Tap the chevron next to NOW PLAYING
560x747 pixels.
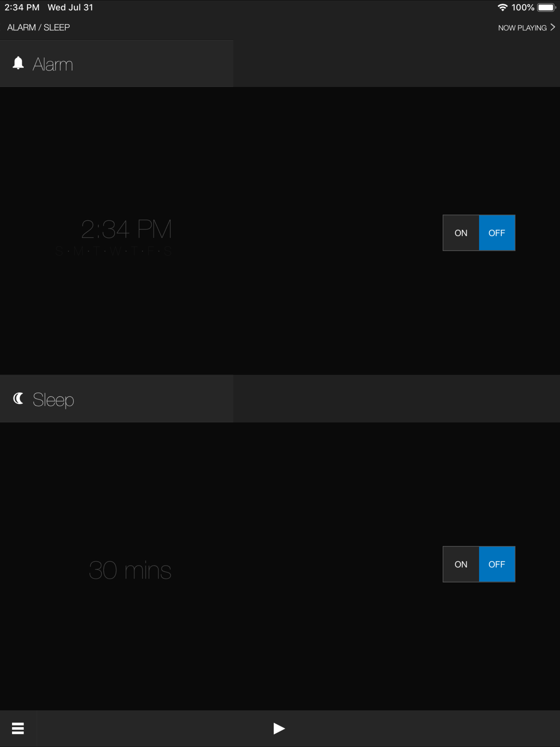(553, 27)
